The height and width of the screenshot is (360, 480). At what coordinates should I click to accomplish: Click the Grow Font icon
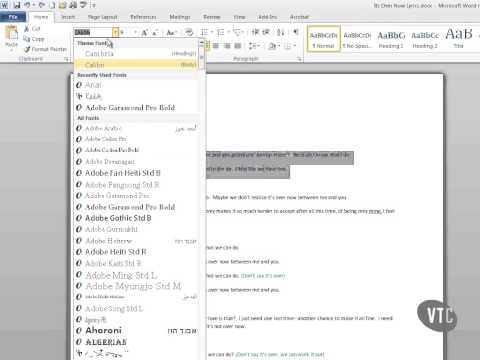pos(144,32)
